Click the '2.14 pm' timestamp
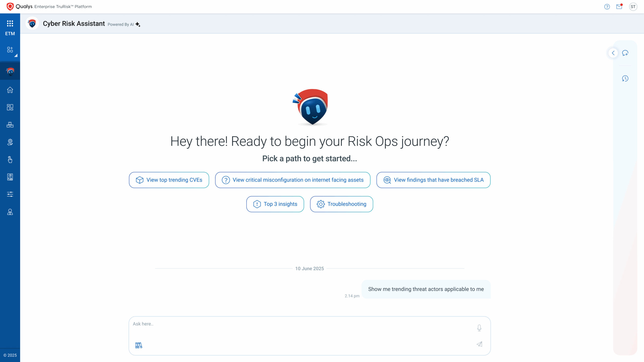The image size is (644, 362). pyautogui.click(x=352, y=296)
